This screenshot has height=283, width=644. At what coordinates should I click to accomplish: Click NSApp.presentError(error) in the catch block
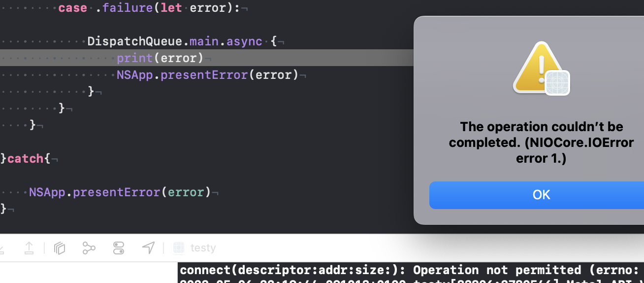[x=120, y=192]
